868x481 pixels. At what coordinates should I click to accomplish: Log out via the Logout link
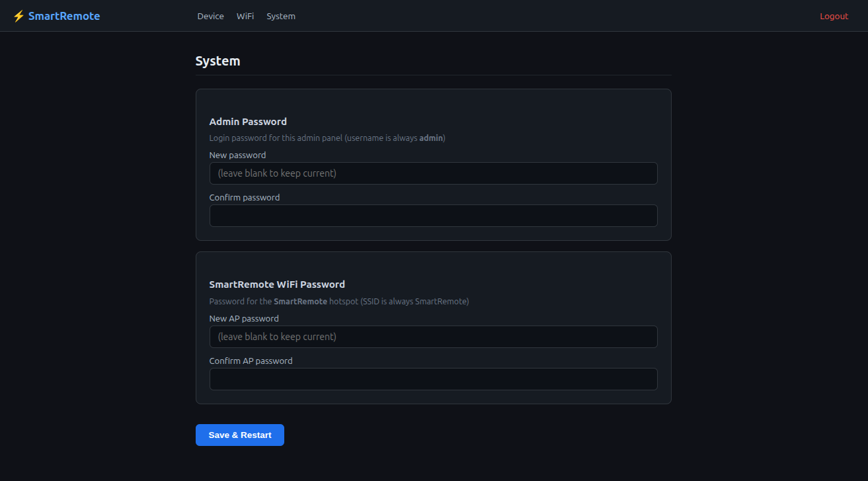click(x=834, y=16)
